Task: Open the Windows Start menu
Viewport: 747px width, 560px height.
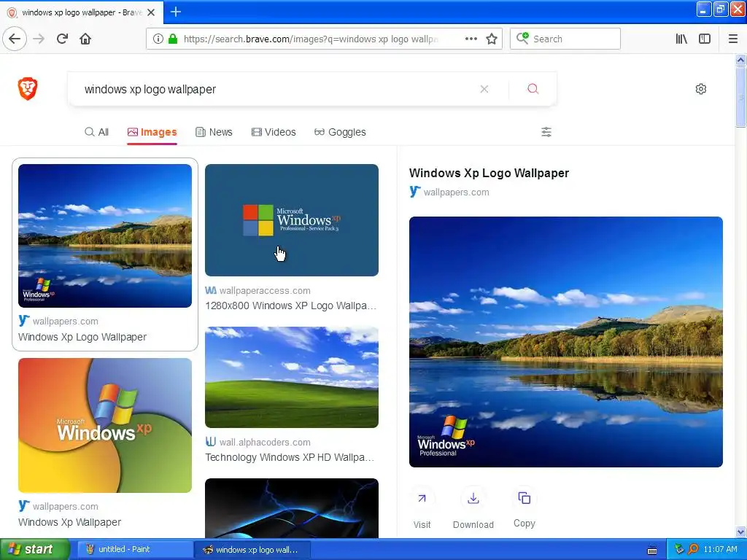Action: (35, 549)
